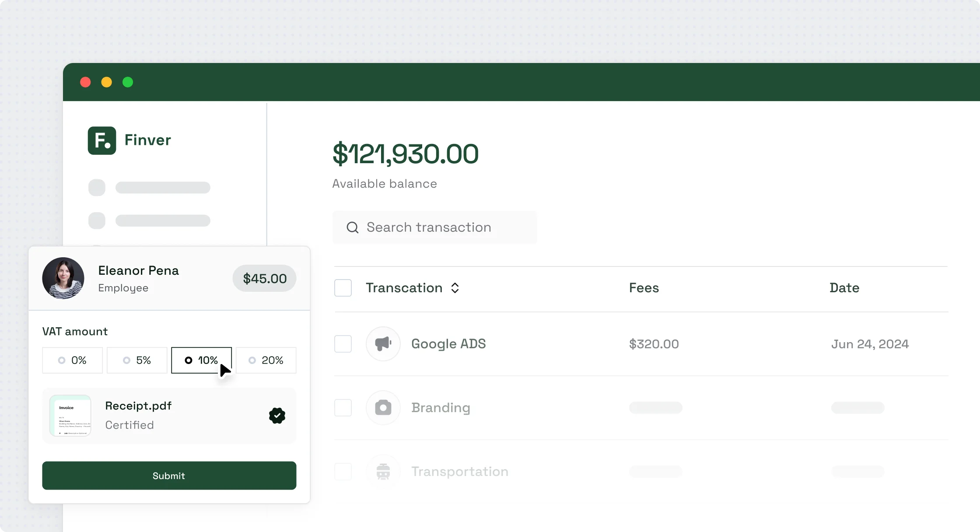Select the 20% VAT option
Viewport: 980px width, 532px height.
click(266, 360)
